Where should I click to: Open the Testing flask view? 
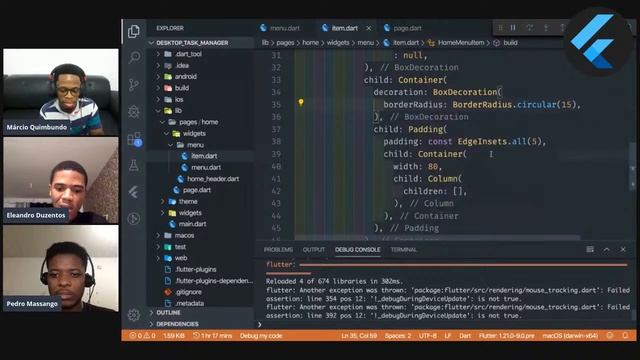(134, 166)
